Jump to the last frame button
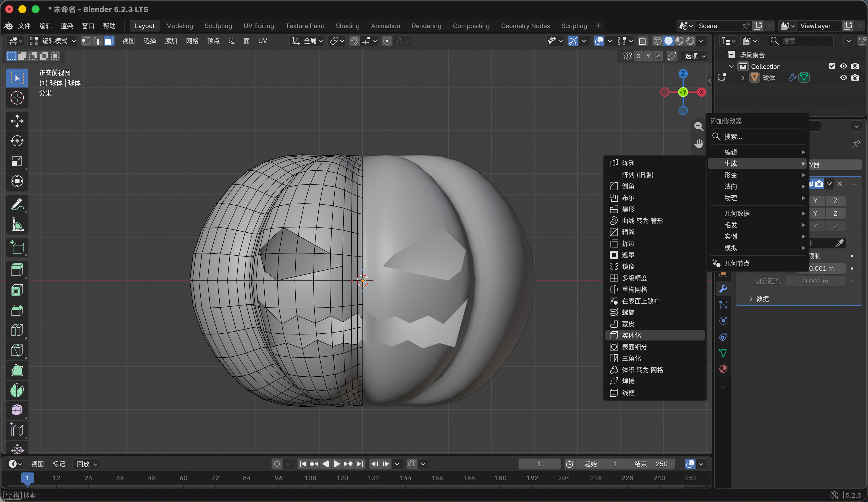The height and width of the screenshot is (502, 868). pyautogui.click(x=360, y=464)
